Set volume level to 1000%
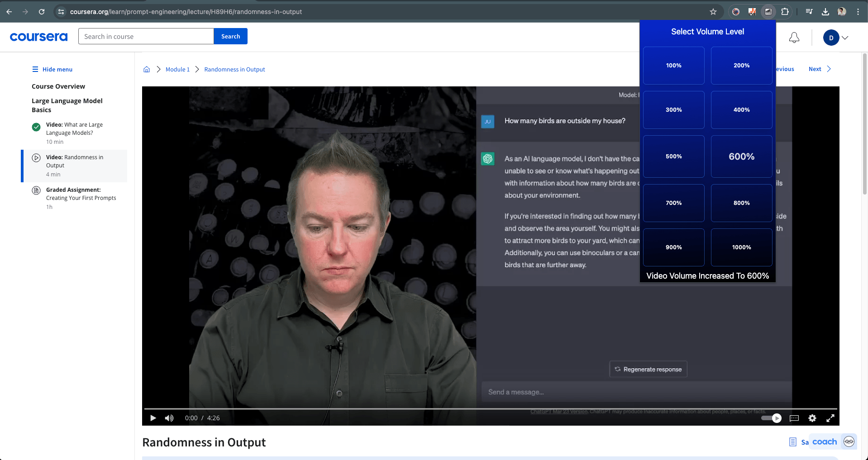The height and width of the screenshot is (460, 868). pos(741,247)
